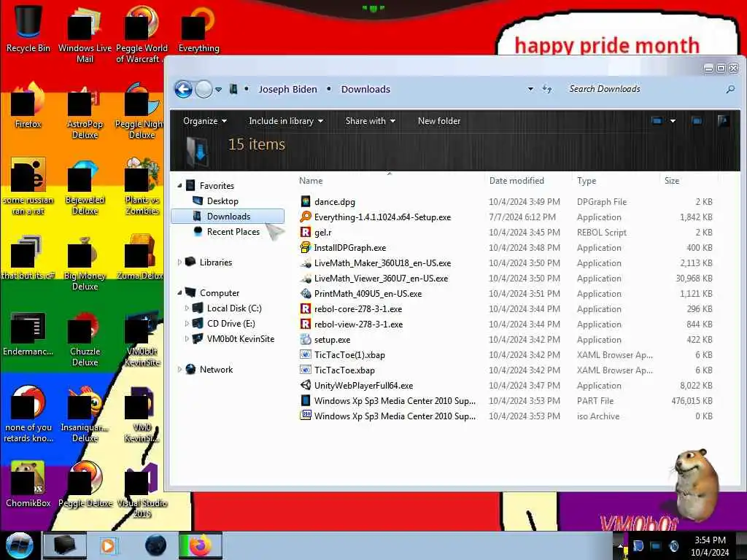Select the LiveMath_Viewer_360U7_en-US.exe icon
Viewport: 747px width, 560px height.
306,278
